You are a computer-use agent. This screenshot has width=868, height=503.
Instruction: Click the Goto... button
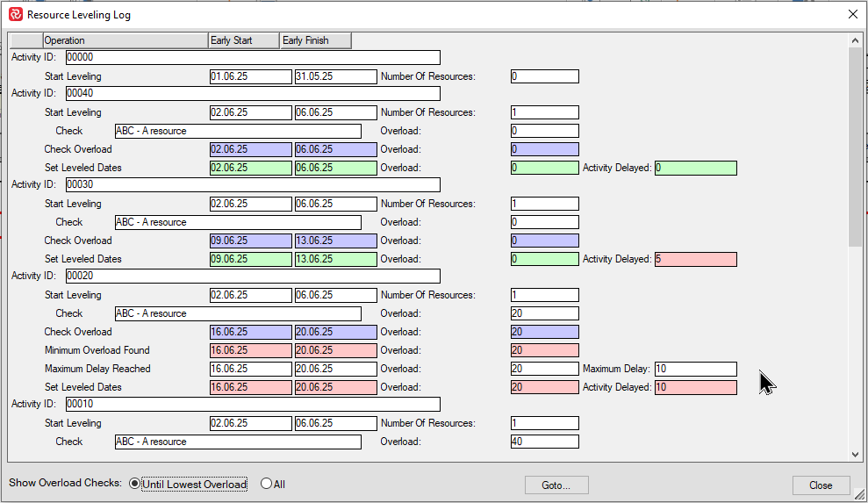point(556,485)
